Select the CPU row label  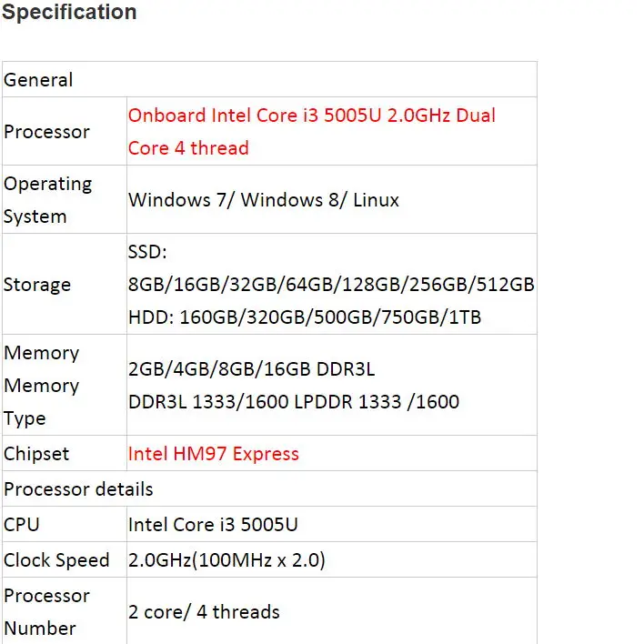[x=22, y=525]
